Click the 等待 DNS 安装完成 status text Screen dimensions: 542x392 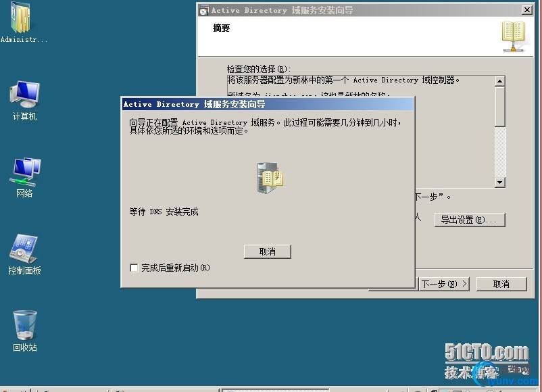[x=164, y=212]
